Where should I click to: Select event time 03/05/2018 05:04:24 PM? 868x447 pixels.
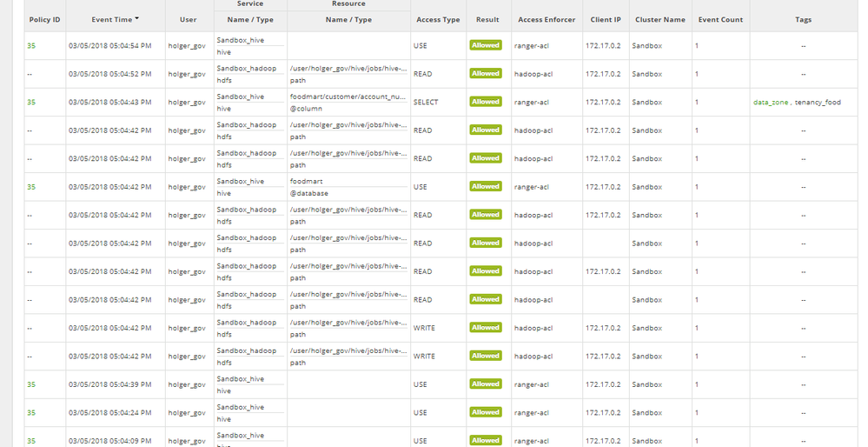[x=109, y=413]
